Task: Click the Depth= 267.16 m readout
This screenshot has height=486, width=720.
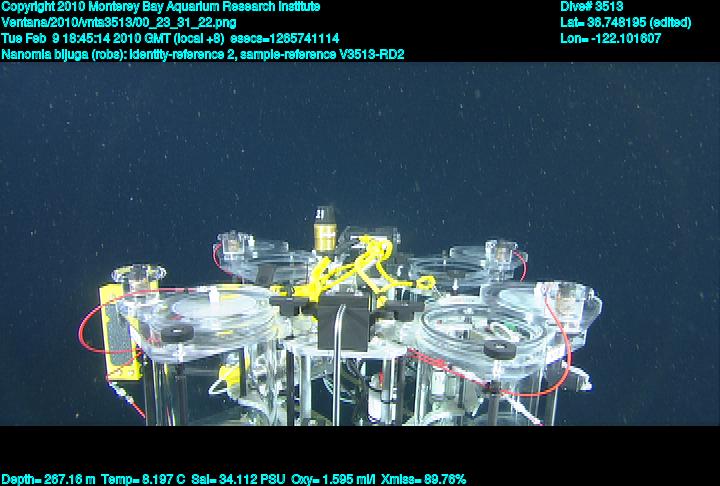Action: 48,479
